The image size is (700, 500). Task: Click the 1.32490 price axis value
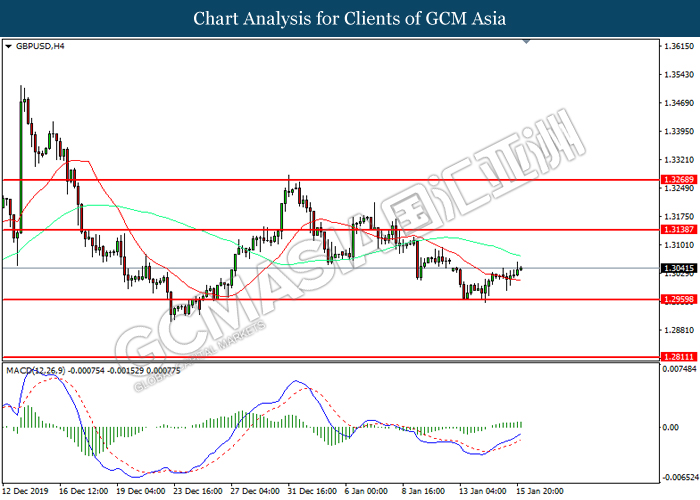click(x=679, y=188)
